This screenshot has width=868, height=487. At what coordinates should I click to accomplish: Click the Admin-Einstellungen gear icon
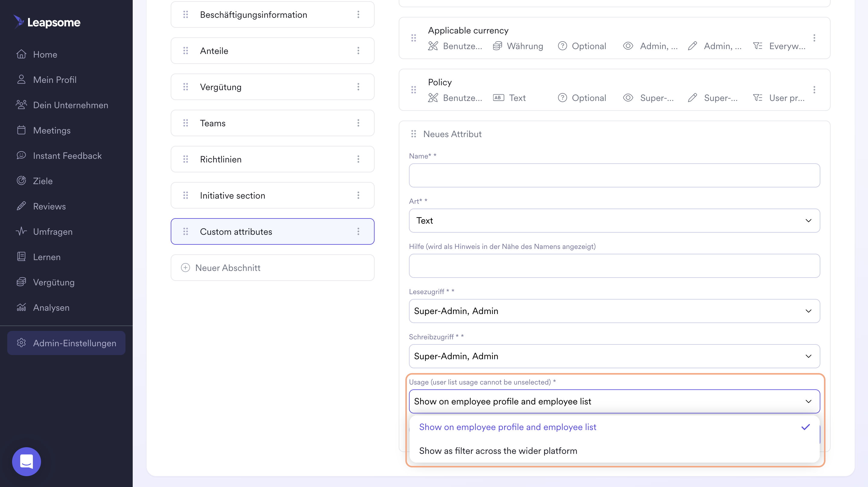click(21, 343)
